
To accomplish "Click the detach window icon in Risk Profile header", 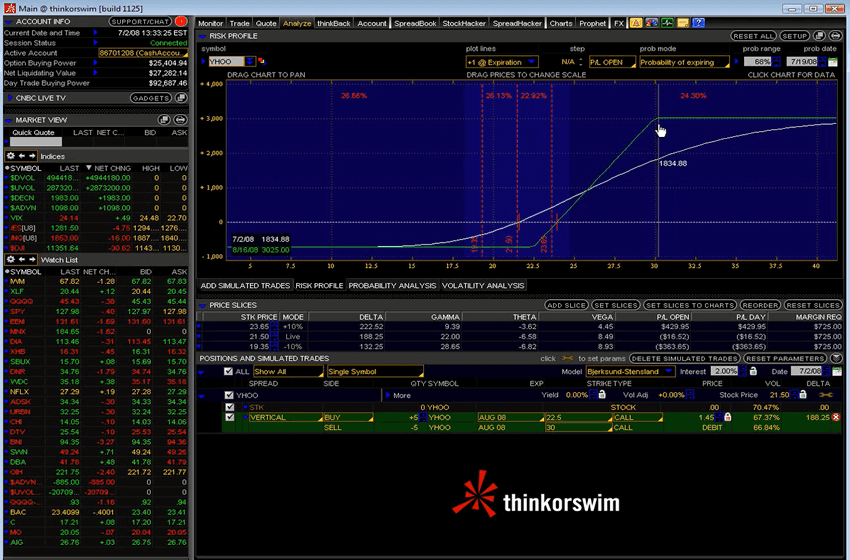I will click(819, 36).
